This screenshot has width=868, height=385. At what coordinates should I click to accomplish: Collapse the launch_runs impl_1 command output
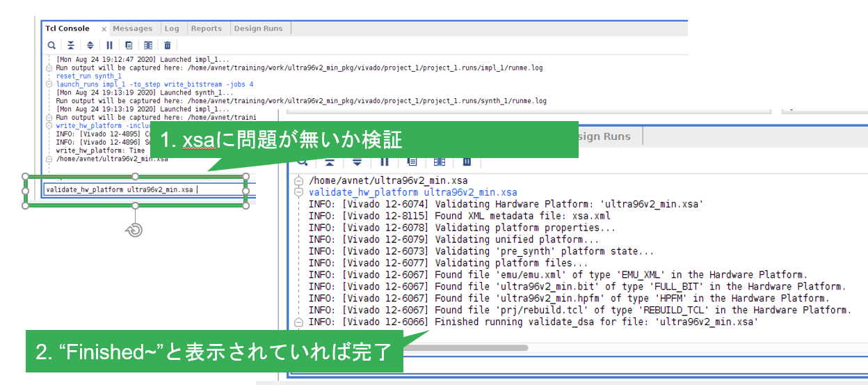[49, 84]
